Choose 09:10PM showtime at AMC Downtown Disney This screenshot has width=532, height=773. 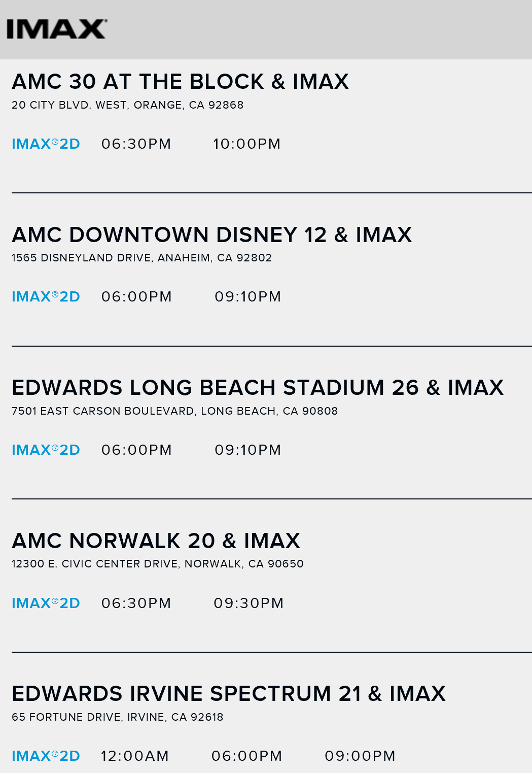248,297
